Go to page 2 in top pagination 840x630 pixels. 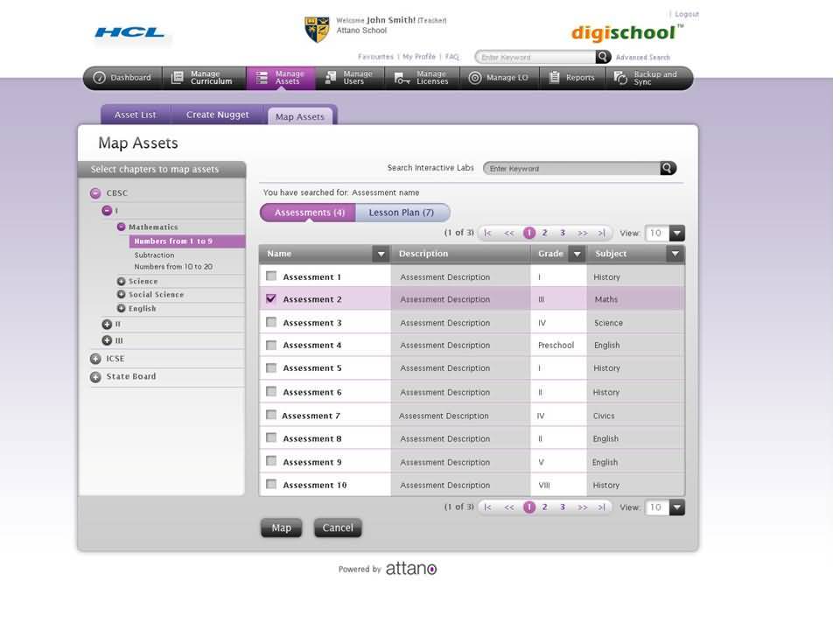[544, 233]
